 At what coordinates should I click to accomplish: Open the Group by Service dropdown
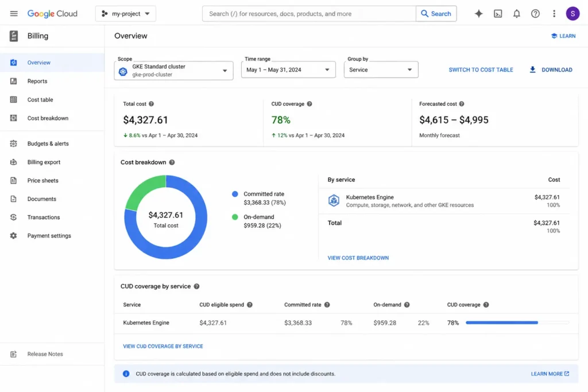tap(381, 69)
